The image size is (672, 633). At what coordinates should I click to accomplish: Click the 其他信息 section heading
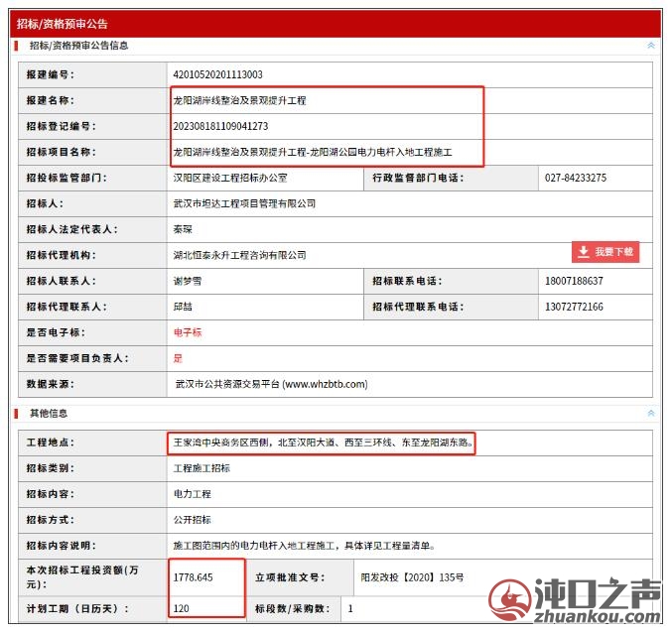[x=49, y=413]
